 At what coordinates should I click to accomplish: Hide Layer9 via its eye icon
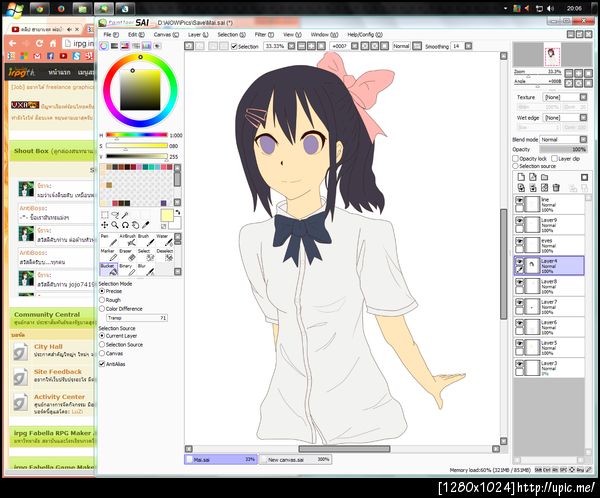point(519,221)
